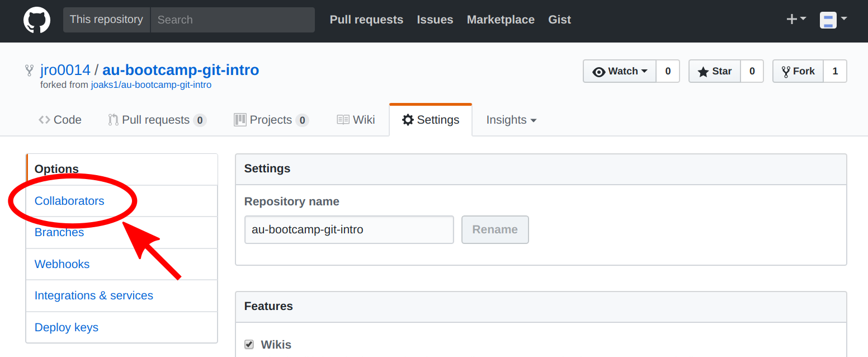Switch to the Projects tab

coord(271,120)
